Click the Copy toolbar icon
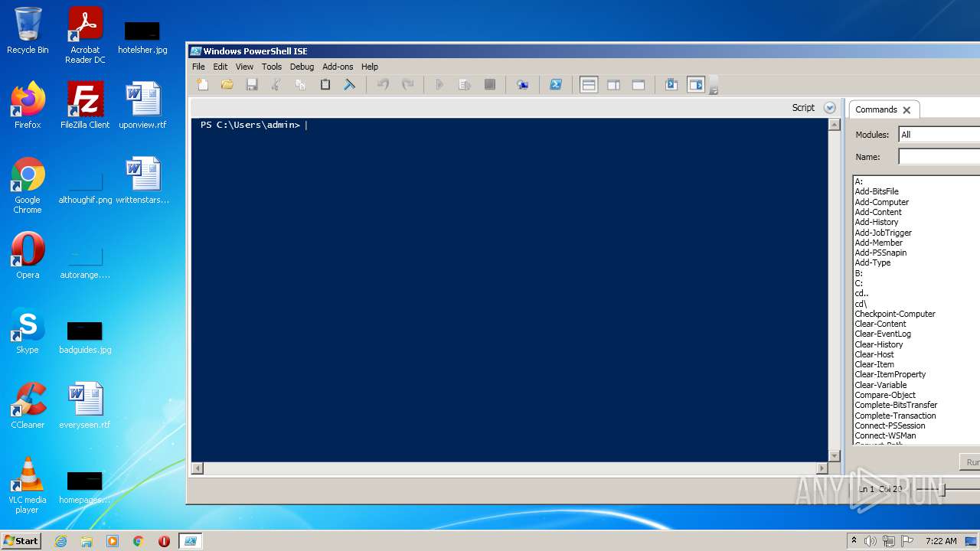 coord(301,85)
